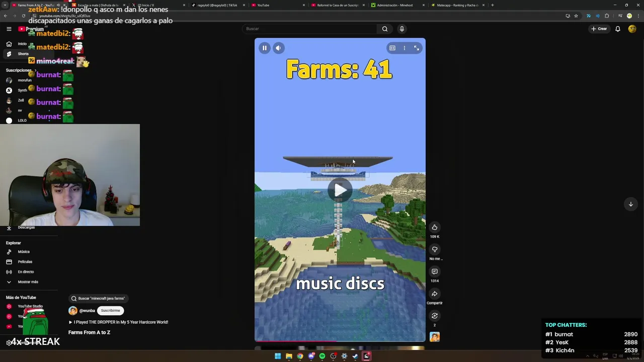Open Chrome from taskbar

(x=300, y=356)
